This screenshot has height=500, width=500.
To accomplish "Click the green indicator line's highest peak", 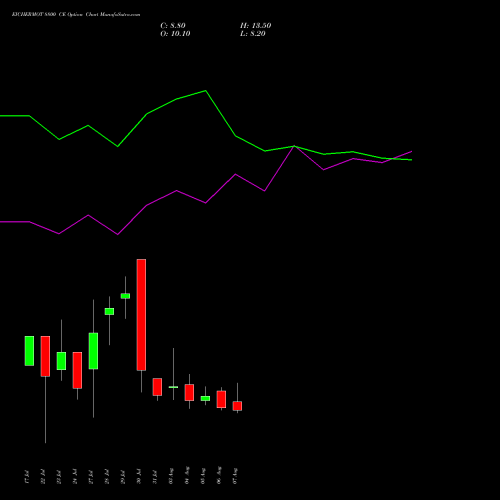I will point(205,90).
